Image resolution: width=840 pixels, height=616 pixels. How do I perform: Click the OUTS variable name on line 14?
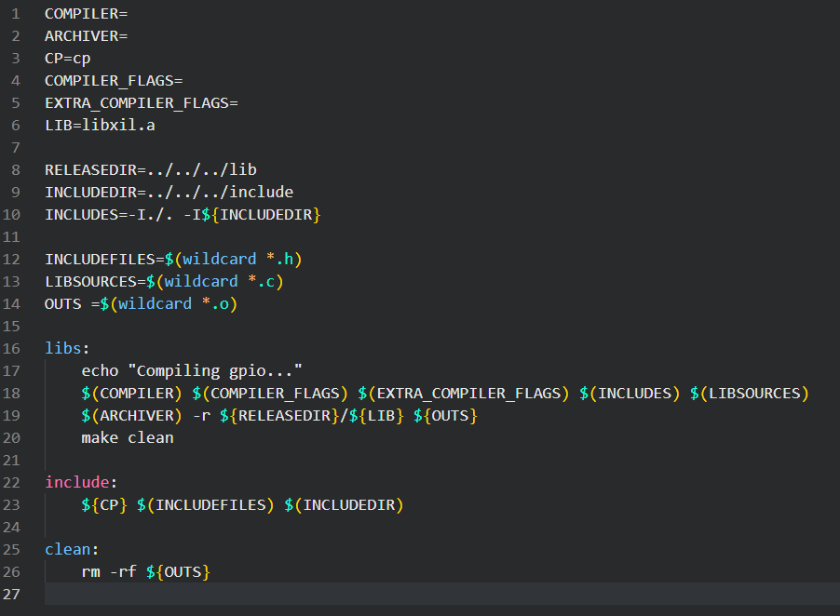[62, 304]
